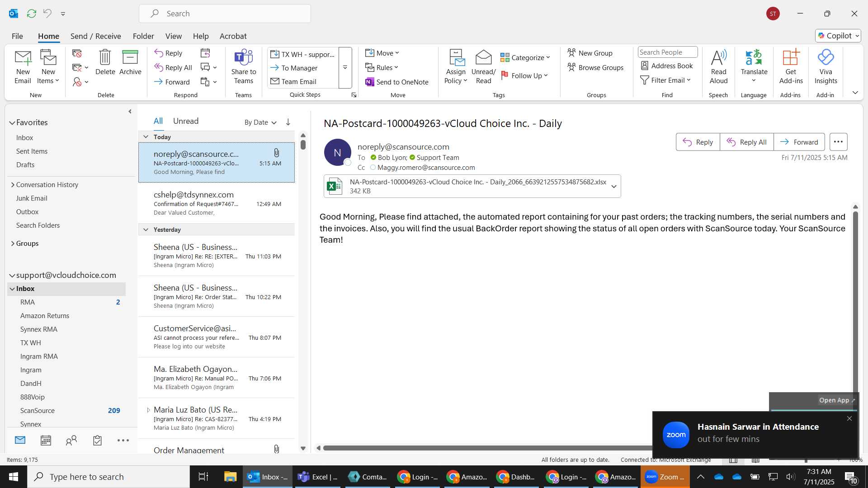Switch to Folder tab

143,36
